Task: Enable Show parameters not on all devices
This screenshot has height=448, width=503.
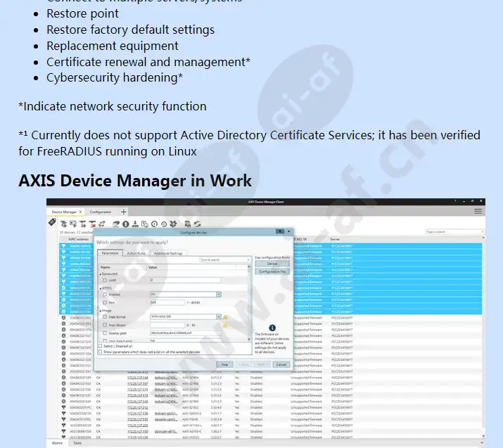Action: (x=101, y=352)
